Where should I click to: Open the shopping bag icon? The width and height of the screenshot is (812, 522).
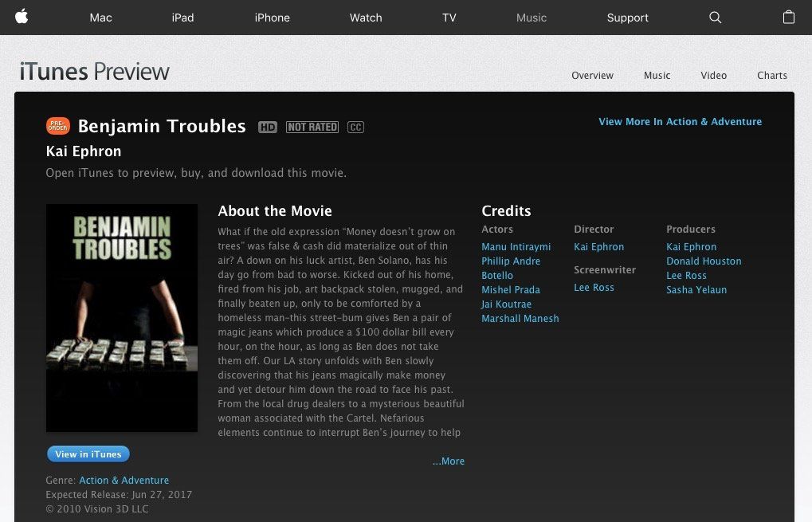pos(788,17)
